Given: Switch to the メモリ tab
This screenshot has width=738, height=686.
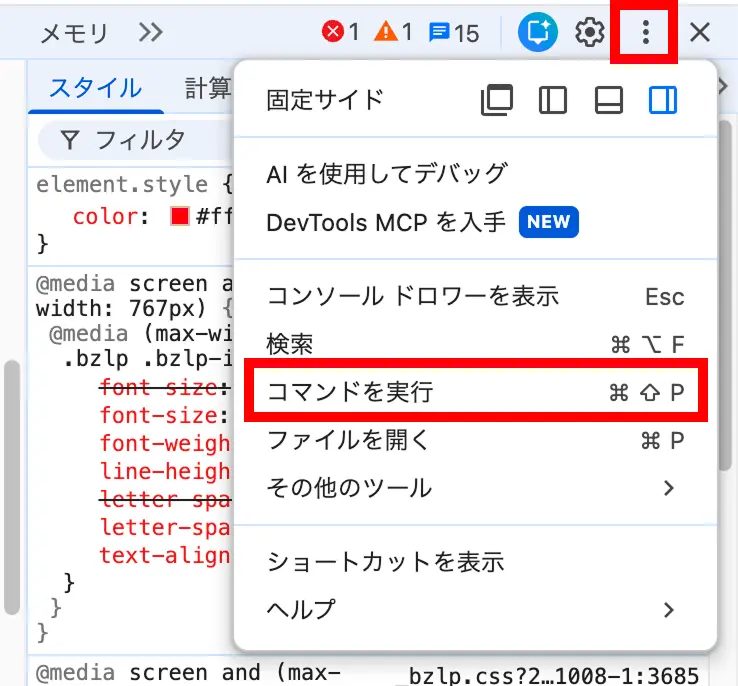Looking at the screenshot, I should tap(74, 33).
